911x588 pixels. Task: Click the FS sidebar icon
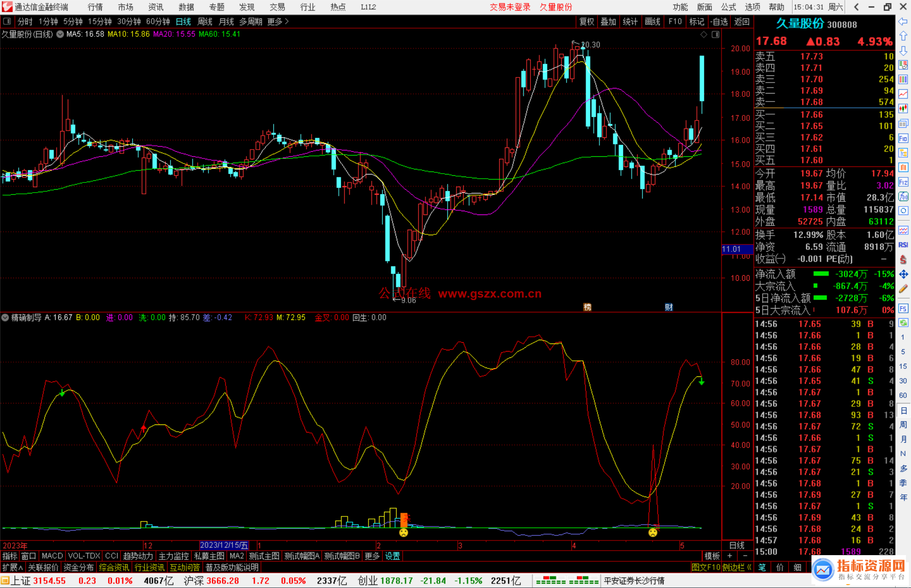pyautogui.click(x=903, y=309)
